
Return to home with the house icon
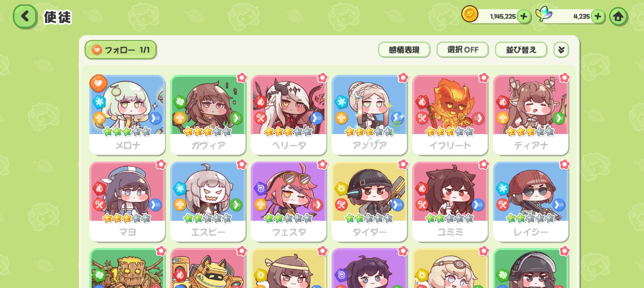(x=618, y=17)
